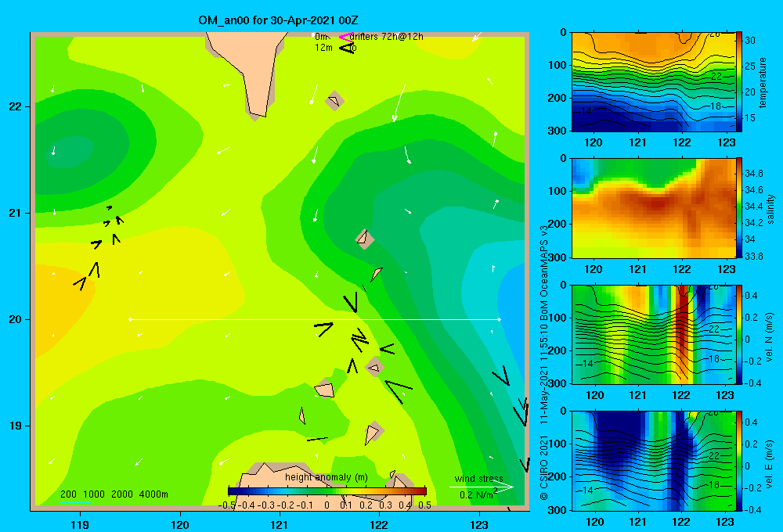Click the right endpoint of white transect line

(x=499, y=319)
